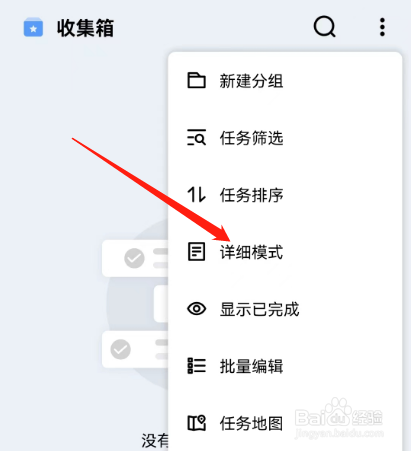
Task: Click the filter icon beside 任务筛选
Action: [196, 137]
